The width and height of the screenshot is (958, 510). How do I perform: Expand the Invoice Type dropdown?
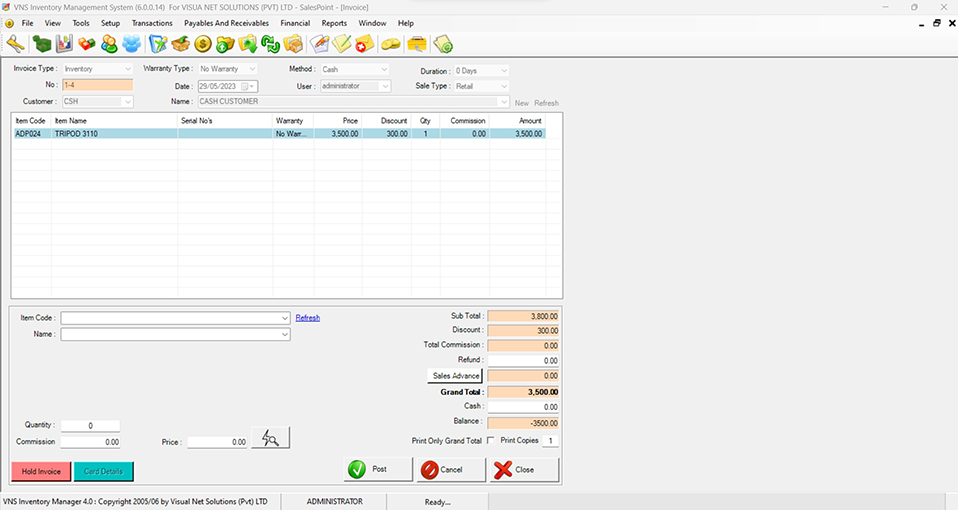(x=128, y=69)
